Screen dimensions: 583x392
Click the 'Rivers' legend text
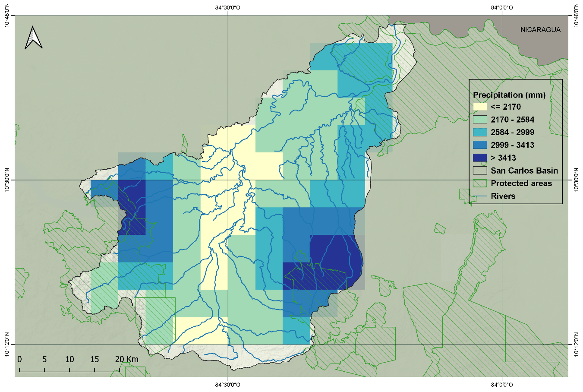(x=503, y=196)
